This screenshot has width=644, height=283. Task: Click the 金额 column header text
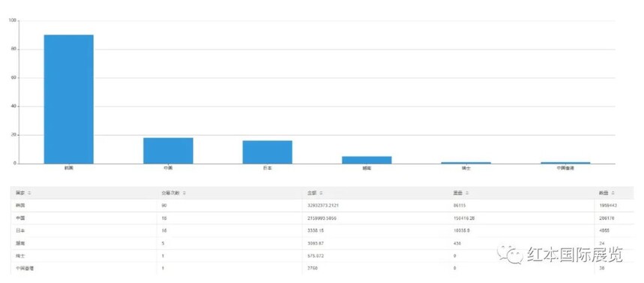[312, 193]
